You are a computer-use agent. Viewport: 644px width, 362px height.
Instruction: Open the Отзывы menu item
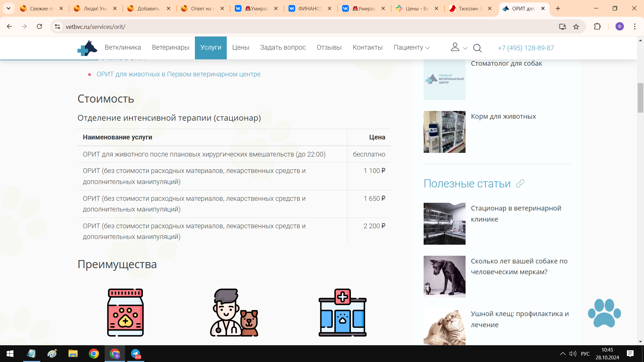click(329, 48)
